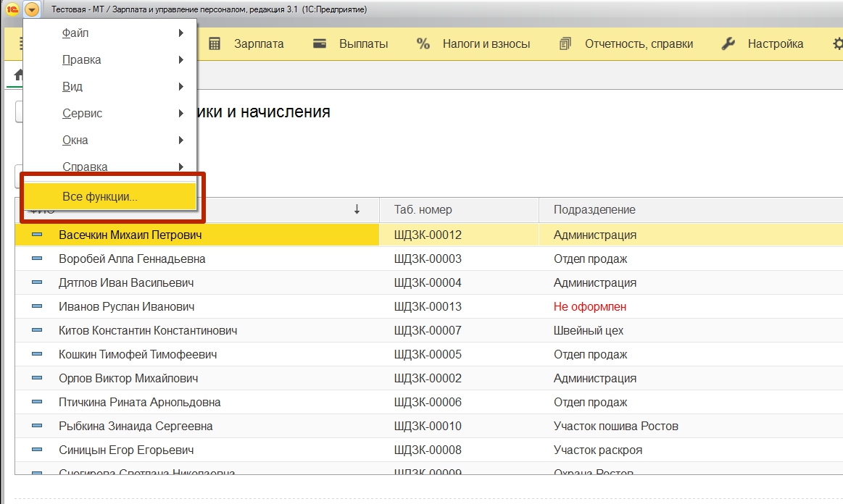Open the Правка submenu
This screenshot has height=504, width=843.
click(x=110, y=59)
